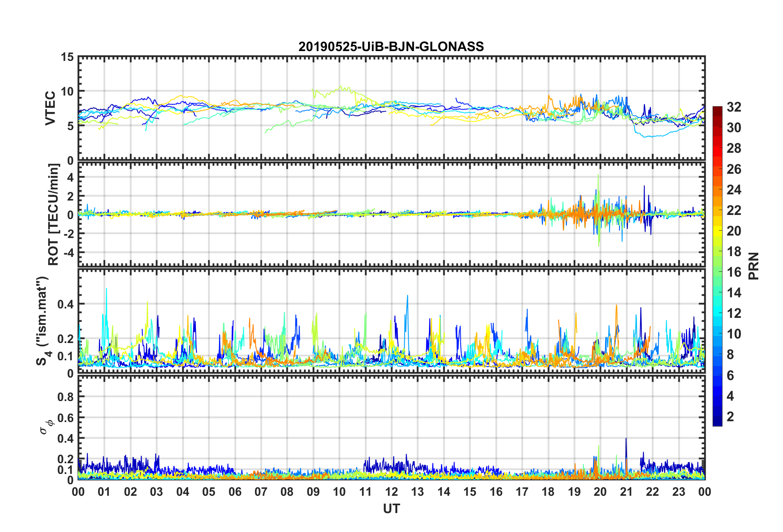This screenshot has height=532, width=783.
Task: Click the sigma phi axis tick value 0.8
Action: pyautogui.click(x=66, y=397)
